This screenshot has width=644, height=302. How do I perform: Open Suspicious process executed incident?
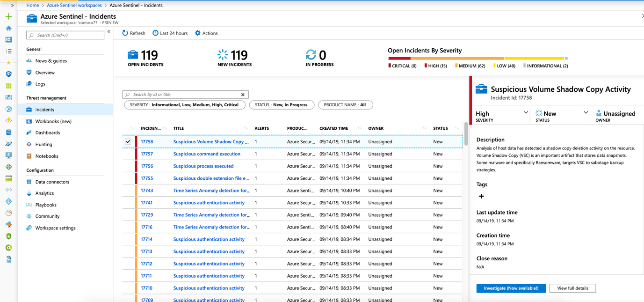click(x=203, y=166)
